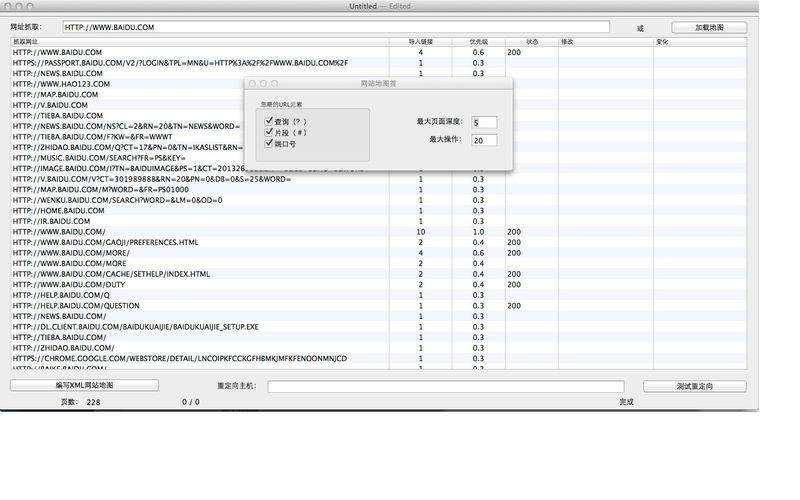The image size is (800, 500).
Task: Toggle the 片段 (#) checkbox
Action: [269, 132]
